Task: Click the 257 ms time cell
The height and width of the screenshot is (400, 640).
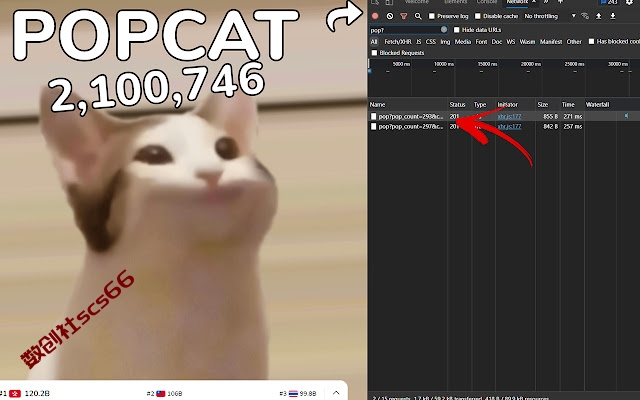Action: click(x=573, y=127)
